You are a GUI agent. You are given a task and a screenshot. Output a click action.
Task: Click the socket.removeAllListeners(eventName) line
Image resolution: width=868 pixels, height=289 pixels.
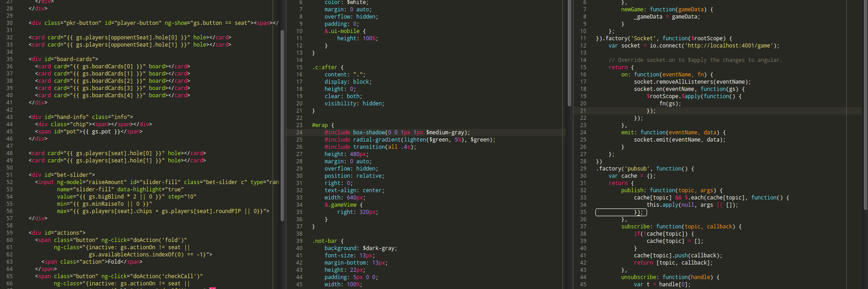click(x=692, y=82)
